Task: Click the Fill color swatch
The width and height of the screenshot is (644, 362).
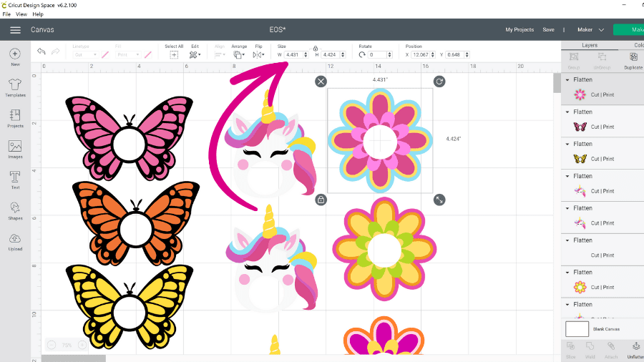Action: [148, 54]
